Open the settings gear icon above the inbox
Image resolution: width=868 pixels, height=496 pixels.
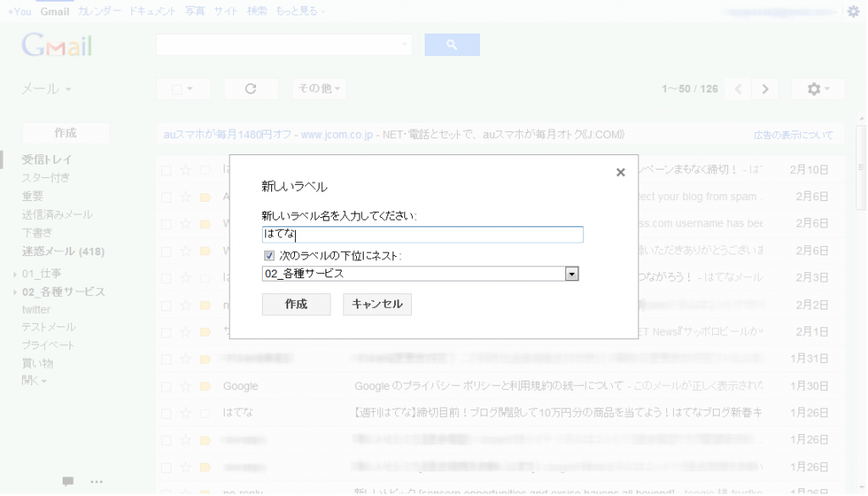pyautogui.click(x=812, y=88)
